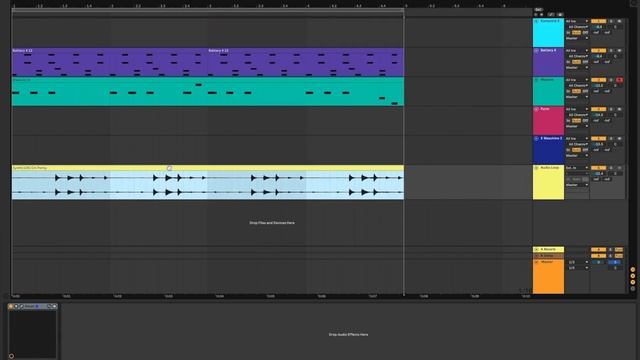This screenshot has width=640, height=360.
Task: Fold the Komplete track with its unfold button
Action: pyautogui.click(x=536, y=21)
